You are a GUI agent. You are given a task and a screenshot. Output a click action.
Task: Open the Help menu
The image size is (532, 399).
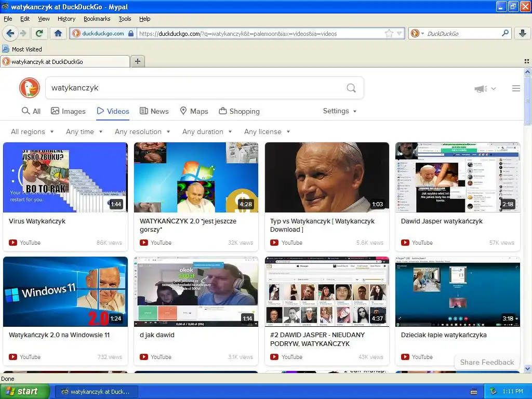tap(145, 19)
